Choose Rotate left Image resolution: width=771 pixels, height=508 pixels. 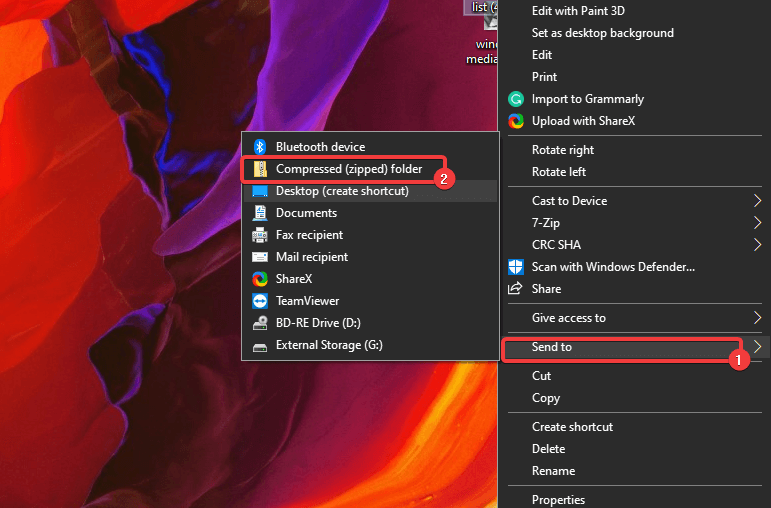coord(635,172)
